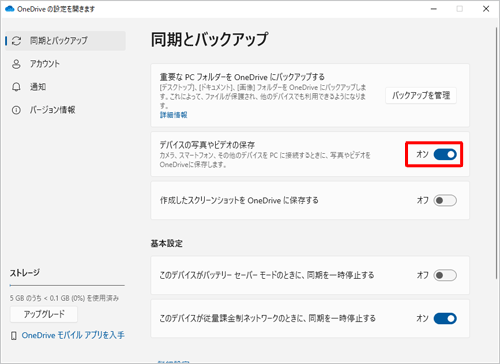This screenshot has width=500, height=364.
Task: Click the 同期とバックアップ page heading
Action: 209,39
